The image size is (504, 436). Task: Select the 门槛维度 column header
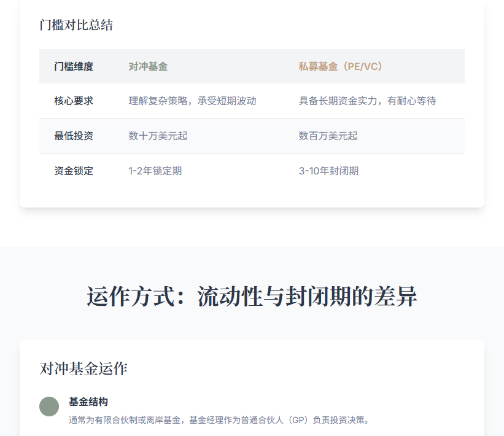click(74, 66)
